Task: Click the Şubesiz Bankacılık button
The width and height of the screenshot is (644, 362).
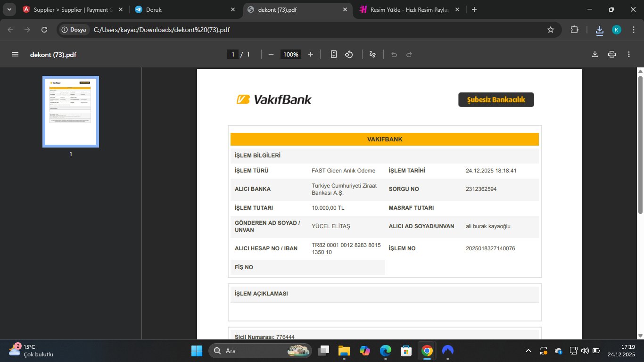Action: coord(496,99)
